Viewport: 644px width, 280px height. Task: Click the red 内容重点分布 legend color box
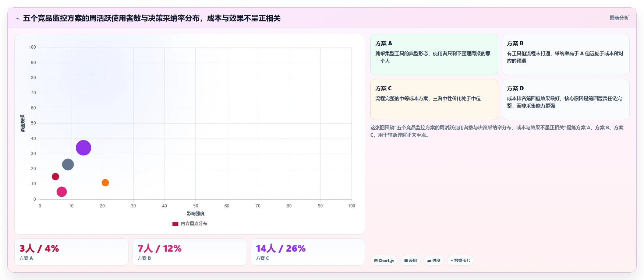(x=175, y=224)
